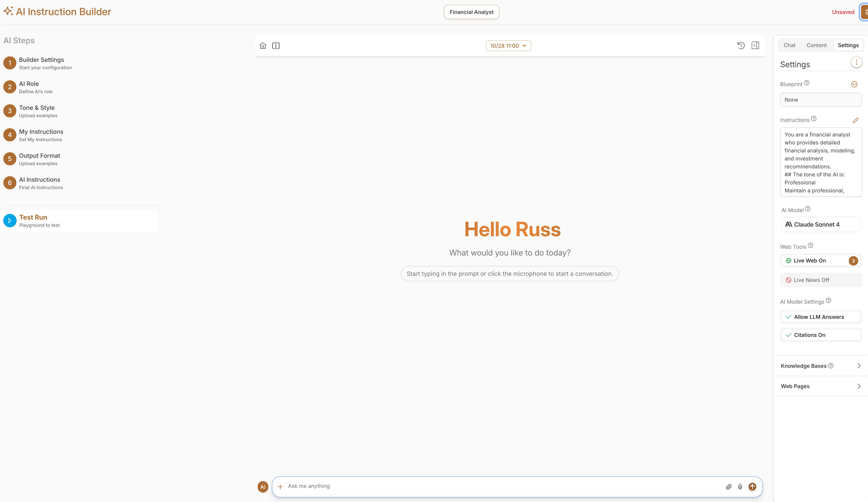The height and width of the screenshot is (502, 868).
Task: Click the step 3 Tone & Style circle
Action: [x=10, y=111]
